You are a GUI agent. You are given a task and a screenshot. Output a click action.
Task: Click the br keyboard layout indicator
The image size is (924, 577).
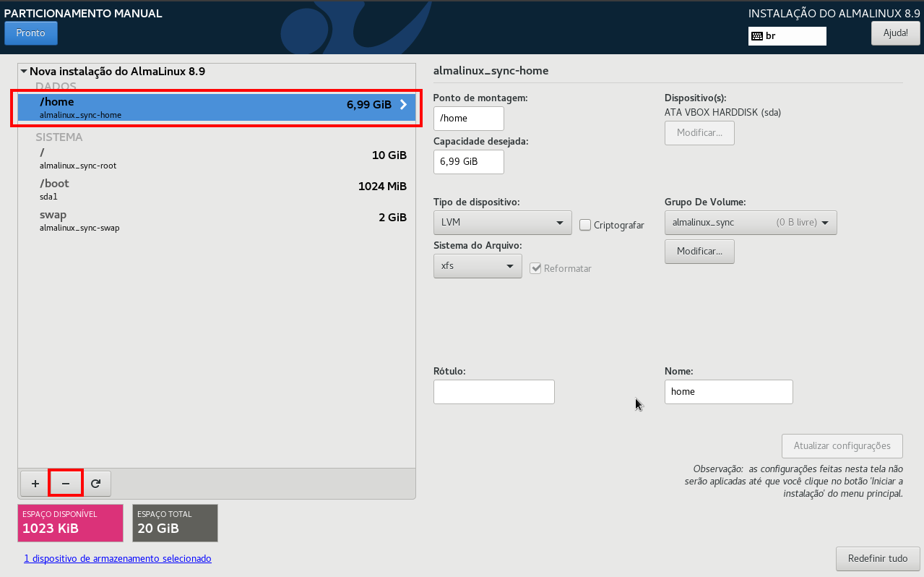(x=787, y=35)
